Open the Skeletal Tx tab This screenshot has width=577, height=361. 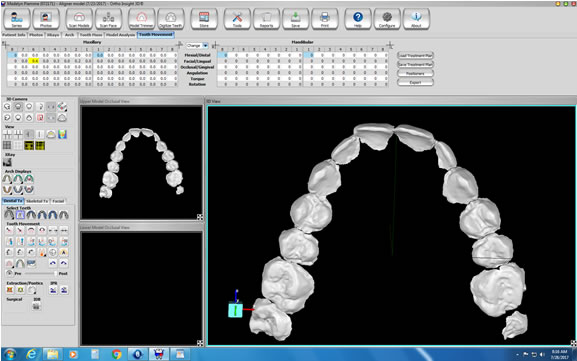tap(37, 201)
